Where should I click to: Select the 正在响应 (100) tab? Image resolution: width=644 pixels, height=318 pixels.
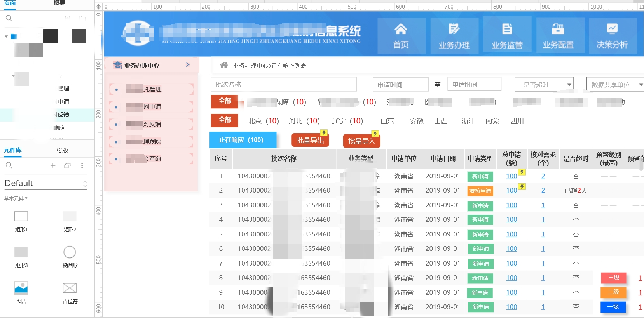(243, 140)
